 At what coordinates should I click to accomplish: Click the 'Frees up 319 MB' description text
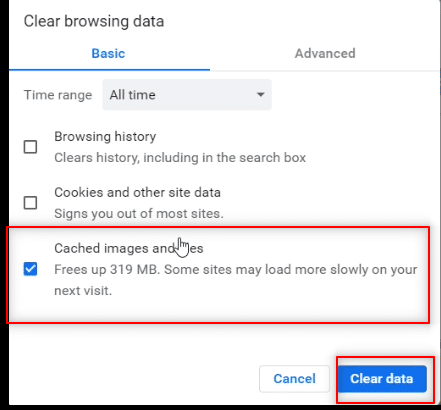(236, 280)
